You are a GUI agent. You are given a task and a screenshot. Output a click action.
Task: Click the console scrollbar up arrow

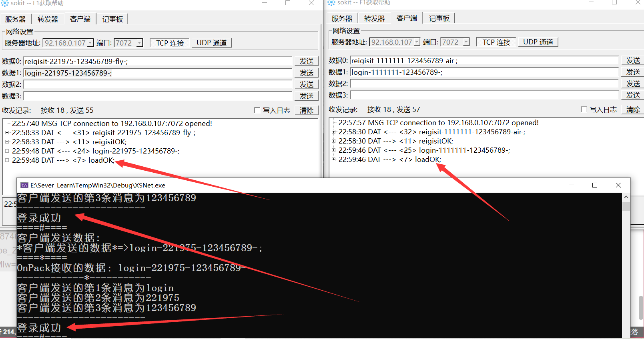626,197
